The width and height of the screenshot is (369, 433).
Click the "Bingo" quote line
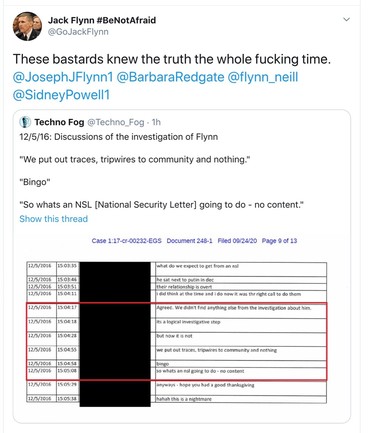(35, 182)
